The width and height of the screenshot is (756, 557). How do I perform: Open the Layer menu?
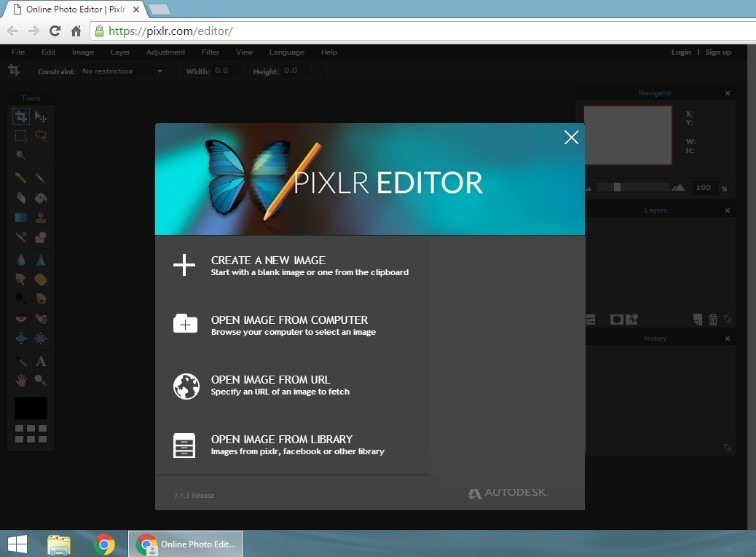120,52
